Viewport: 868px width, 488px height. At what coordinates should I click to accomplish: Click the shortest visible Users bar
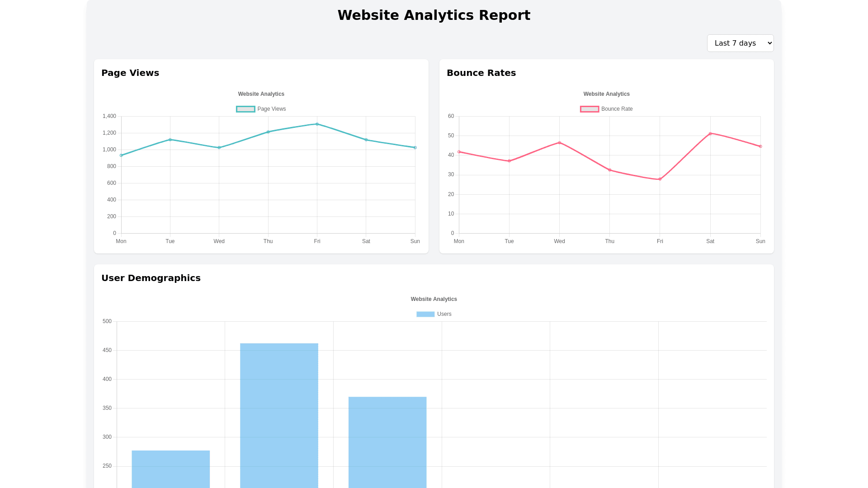tap(170, 469)
